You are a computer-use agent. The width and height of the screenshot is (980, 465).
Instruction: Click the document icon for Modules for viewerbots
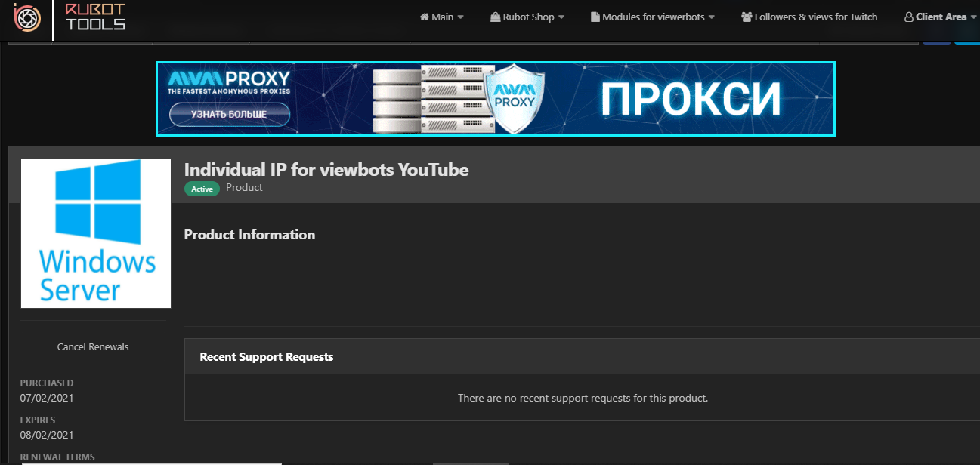point(595,17)
